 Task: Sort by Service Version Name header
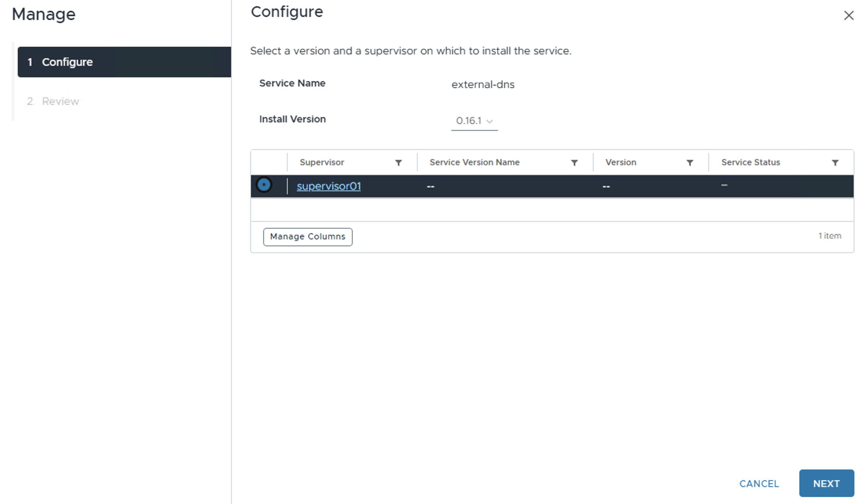coord(474,163)
